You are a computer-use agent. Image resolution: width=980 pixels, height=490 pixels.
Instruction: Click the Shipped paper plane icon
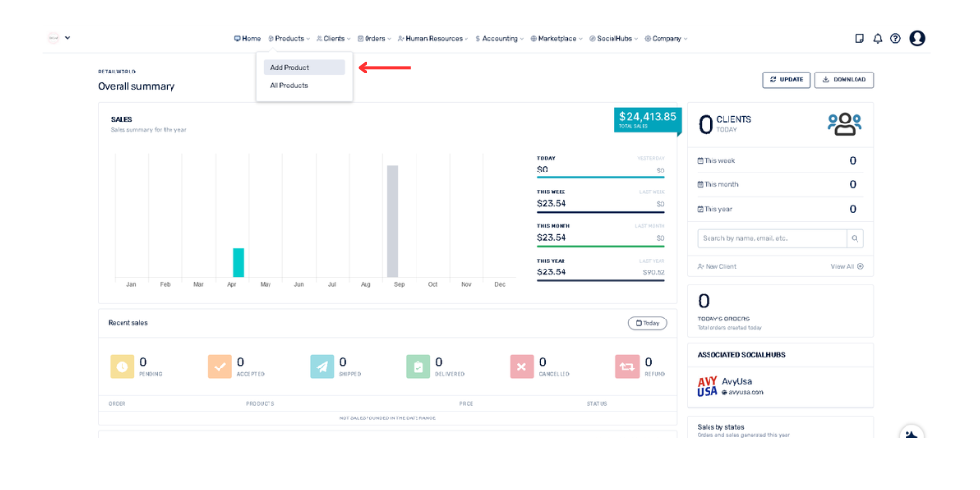click(x=322, y=367)
